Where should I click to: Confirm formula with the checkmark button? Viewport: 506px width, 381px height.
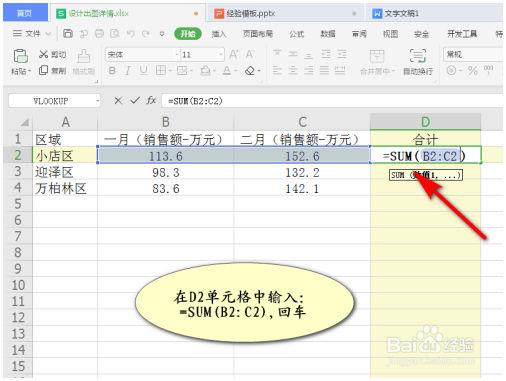coord(135,100)
